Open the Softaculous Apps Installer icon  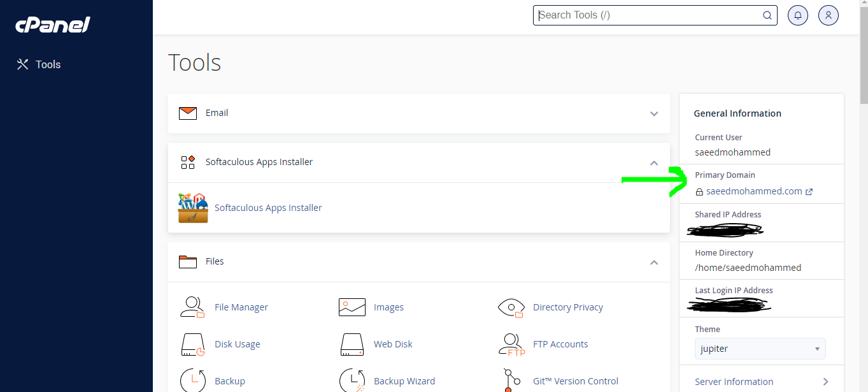(x=192, y=208)
